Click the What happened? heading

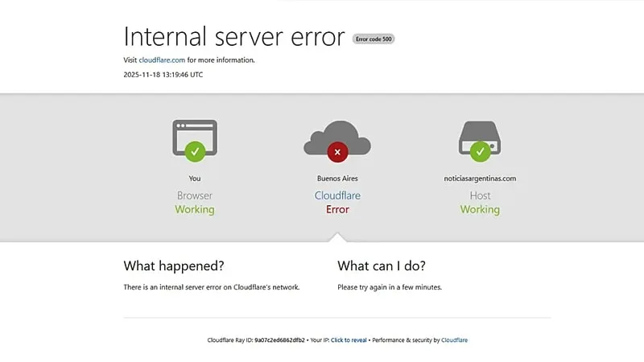pyautogui.click(x=174, y=266)
